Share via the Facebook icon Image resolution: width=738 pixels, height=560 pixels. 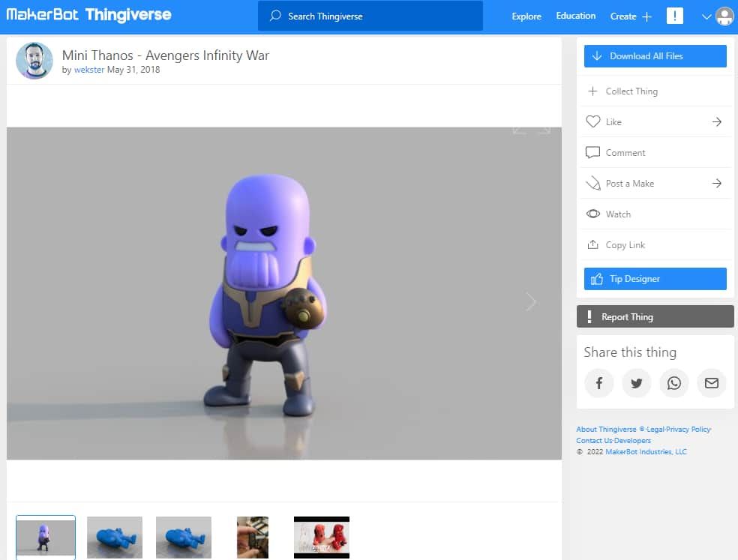pos(598,383)
